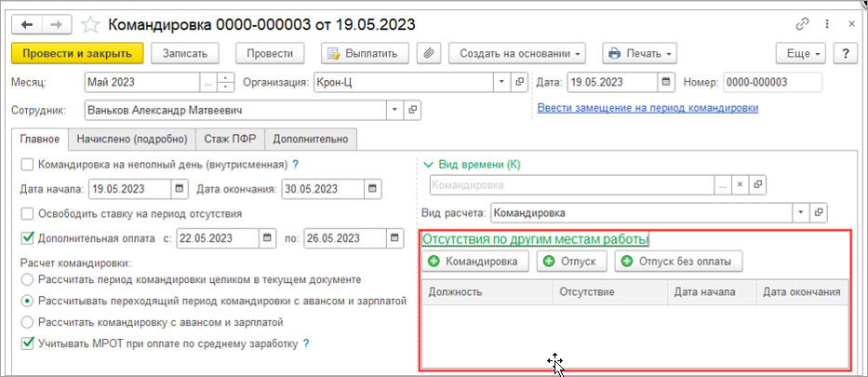Step the Месяц value with the spinner
The image size is (868, 377).
pos(225,82)
